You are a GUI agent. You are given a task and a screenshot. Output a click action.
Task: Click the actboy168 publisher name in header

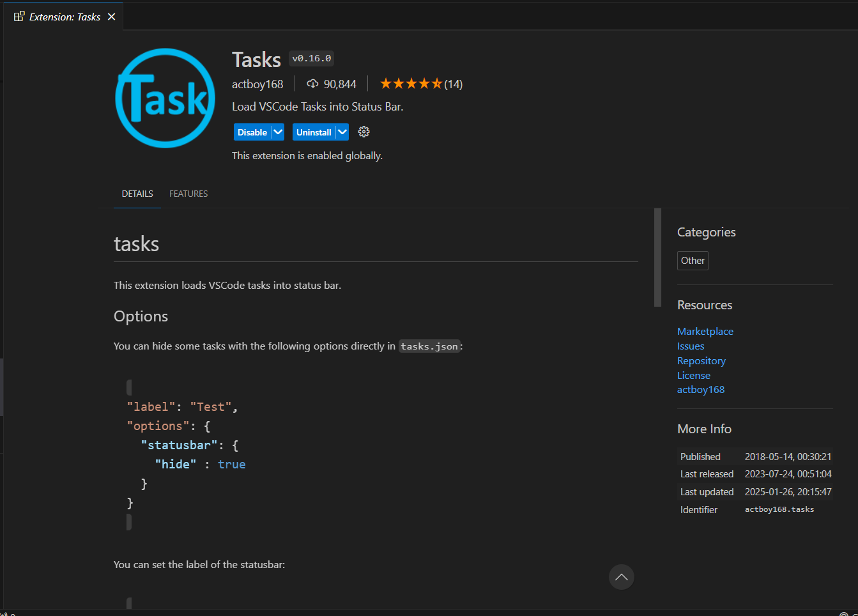coord(257,84)
